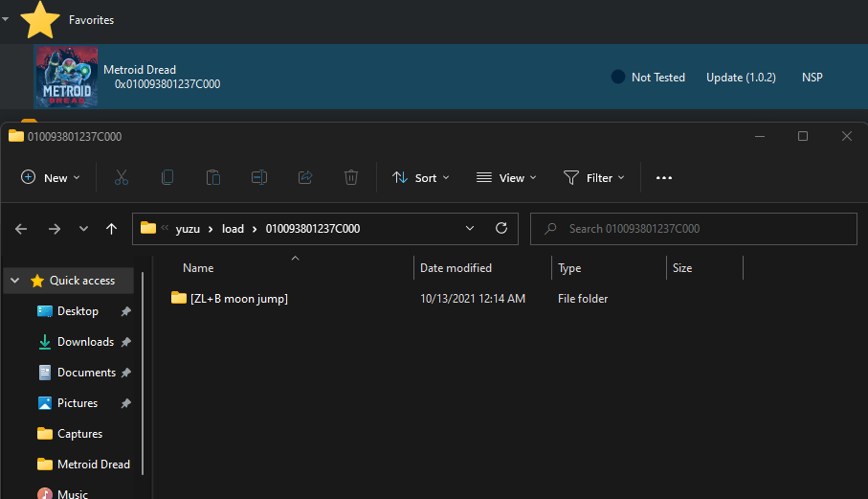Minimize the File Explorer window
868x499 pixels.
click(760, 136)
